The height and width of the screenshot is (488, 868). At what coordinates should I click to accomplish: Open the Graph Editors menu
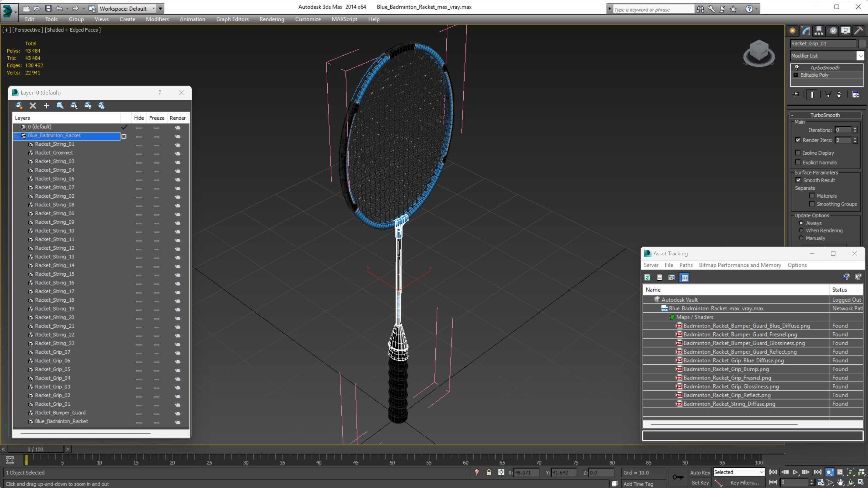[x=232, y=19]
